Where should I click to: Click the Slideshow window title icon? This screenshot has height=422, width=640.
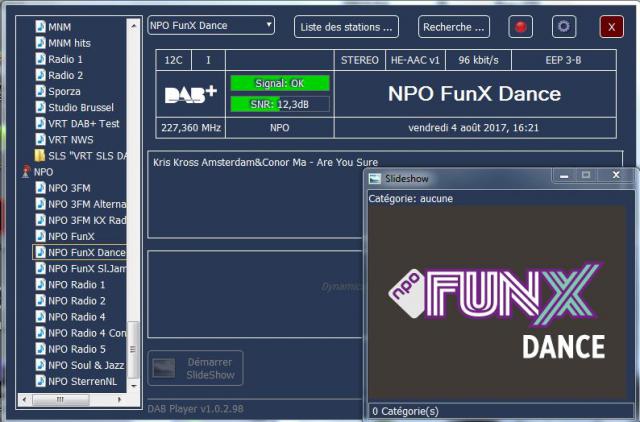[374, 178]
